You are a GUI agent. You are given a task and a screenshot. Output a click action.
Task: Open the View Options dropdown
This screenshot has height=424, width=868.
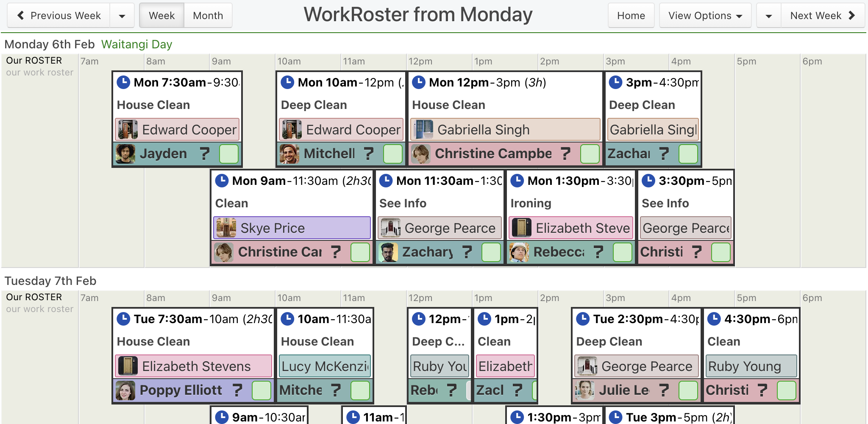pyautogui.click(x=705, y=16)
